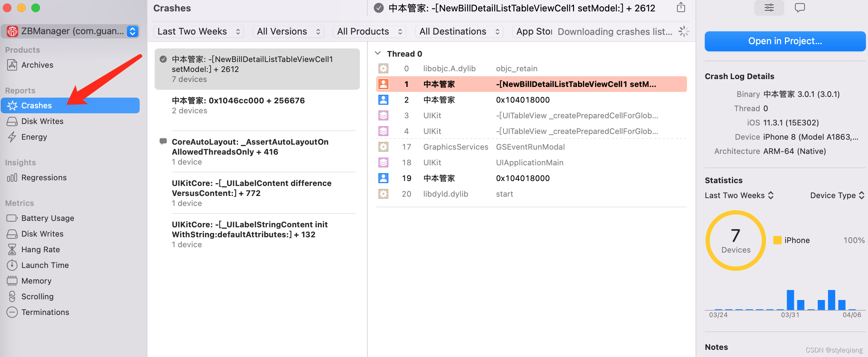Click the Scrolling icon
Image resolution: width=868 pixels, height=357 pixels.
coord(12,296)
